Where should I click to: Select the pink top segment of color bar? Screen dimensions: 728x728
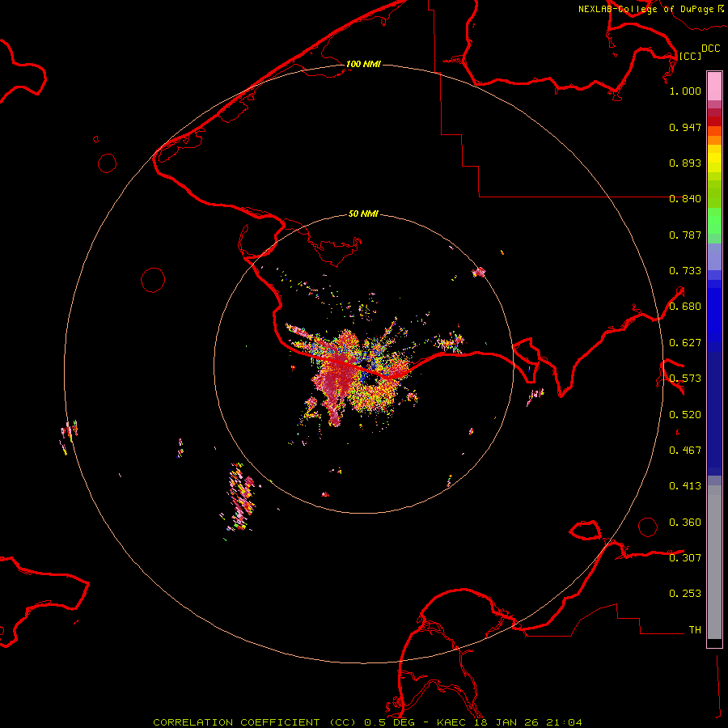[x=714, y=85]
